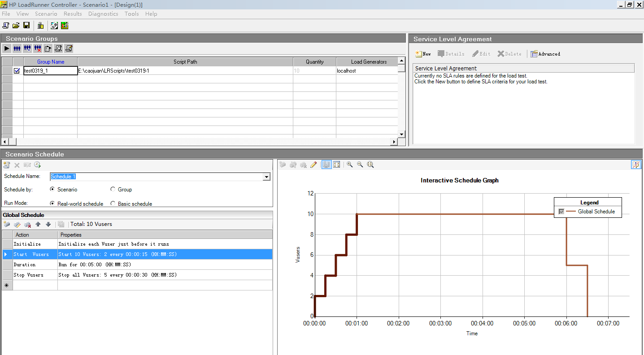Click the test0319_1 group name cell
The image size is (644, 355).
(51, 71)
